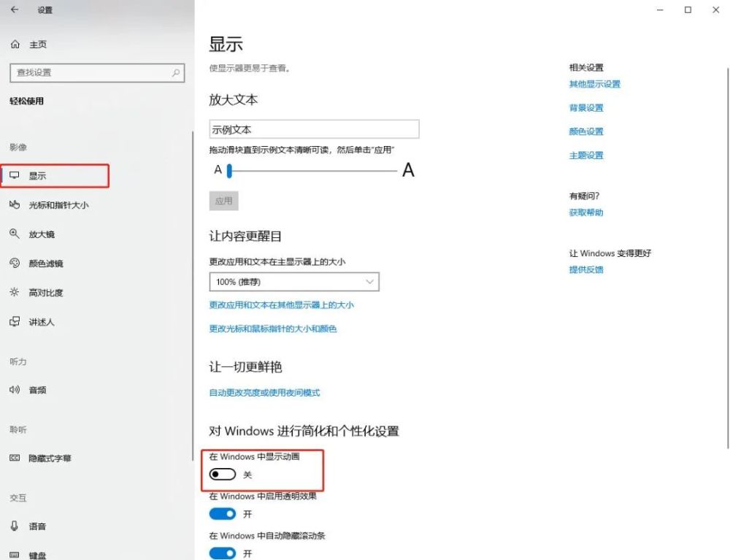Screen dimensions: 730x560
Task: Click 获取帮助 link
Action: pos(586,212)
